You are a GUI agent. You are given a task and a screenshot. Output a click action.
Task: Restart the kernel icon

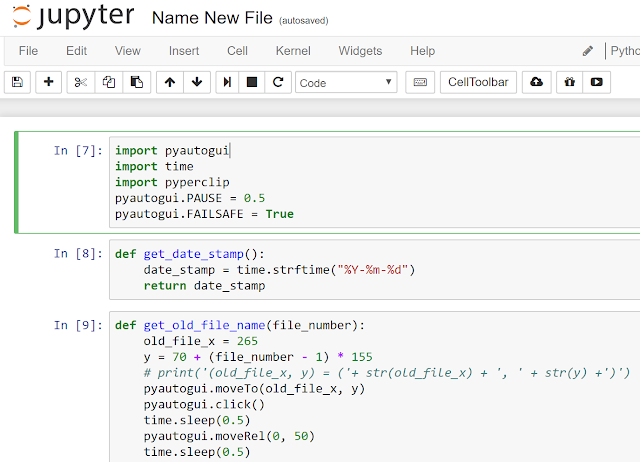[x=278, y=82]
